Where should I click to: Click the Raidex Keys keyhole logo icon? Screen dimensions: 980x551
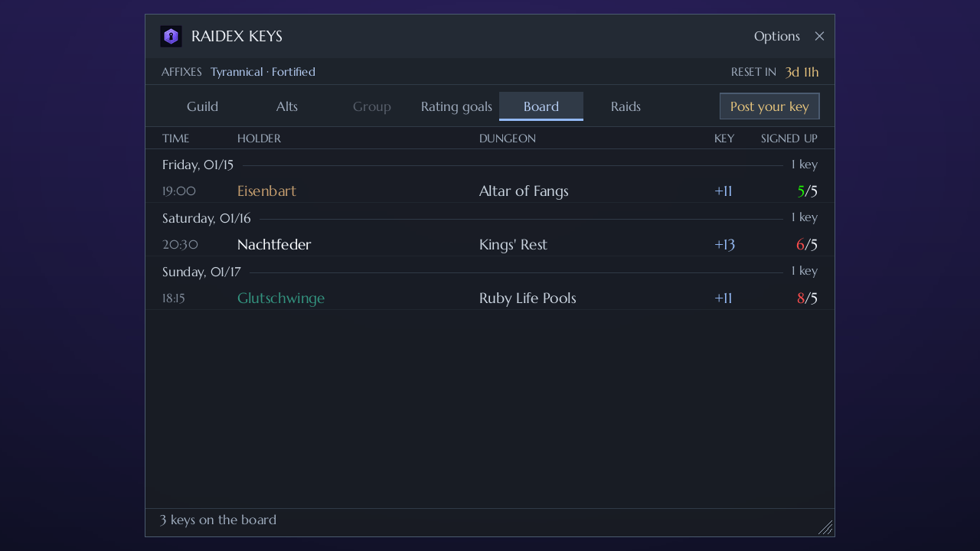click(171, 36)
